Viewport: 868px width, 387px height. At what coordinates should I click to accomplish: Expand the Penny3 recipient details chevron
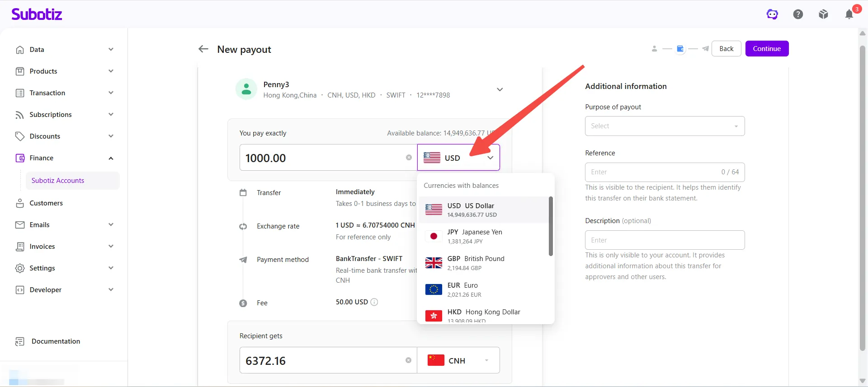click(x=500, y=89)
